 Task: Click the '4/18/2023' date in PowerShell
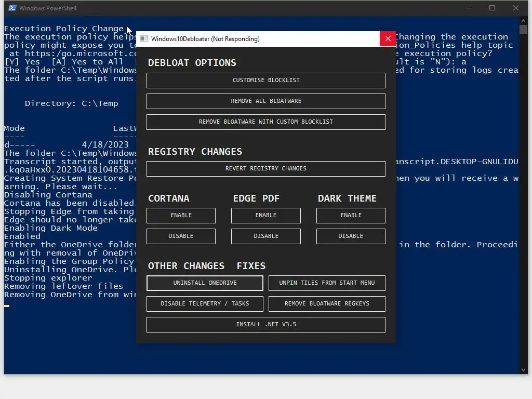click(x=105, y=145)
